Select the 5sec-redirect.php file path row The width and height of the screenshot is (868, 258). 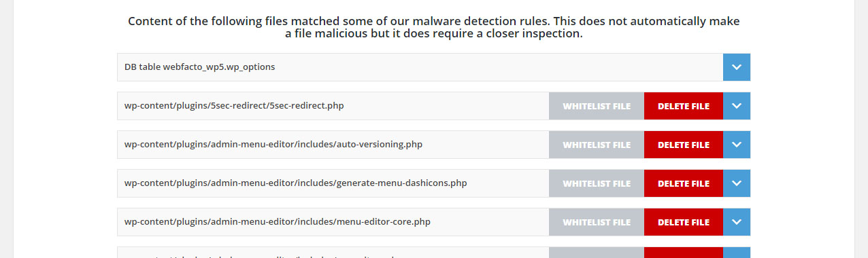click(x=333, y=106)
